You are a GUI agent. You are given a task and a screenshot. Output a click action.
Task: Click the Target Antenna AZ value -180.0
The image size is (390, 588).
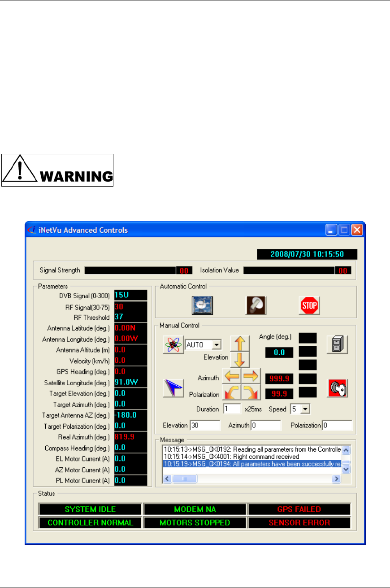coord(130,415)
